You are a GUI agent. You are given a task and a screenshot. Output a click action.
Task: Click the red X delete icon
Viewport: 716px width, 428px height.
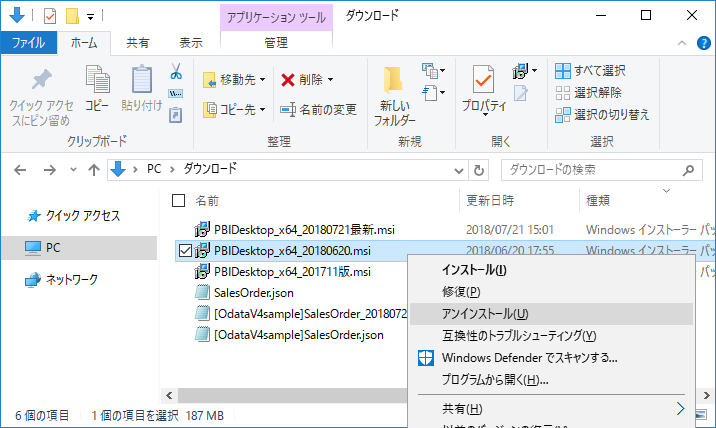[x=288, y=80]
